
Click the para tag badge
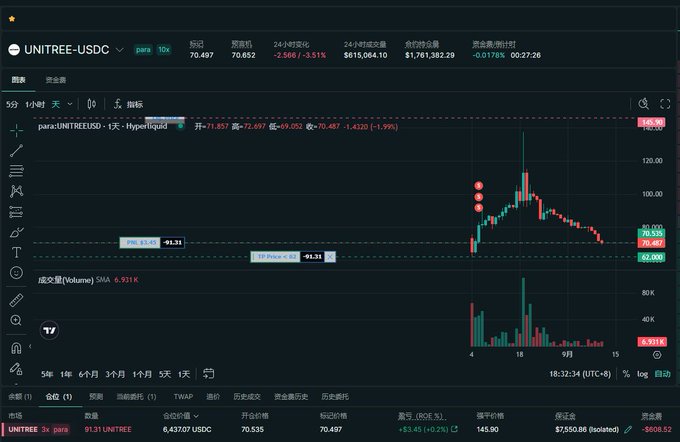coord(143,49)
